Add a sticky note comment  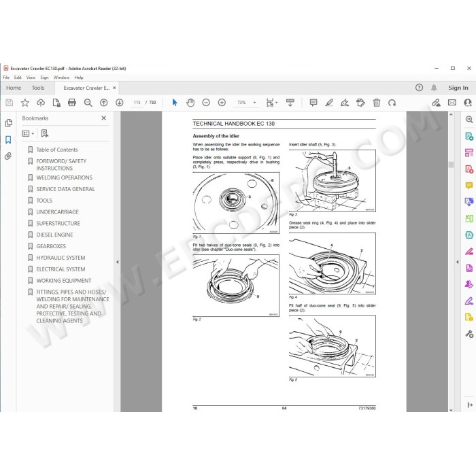click(x=313, y=103)
